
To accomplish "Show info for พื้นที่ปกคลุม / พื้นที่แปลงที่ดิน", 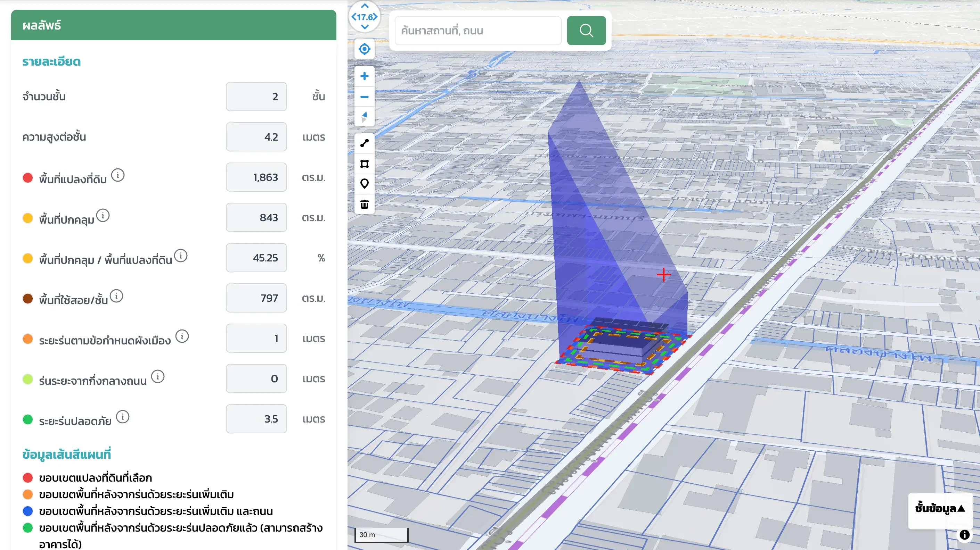I will click(x=181, y=256).
